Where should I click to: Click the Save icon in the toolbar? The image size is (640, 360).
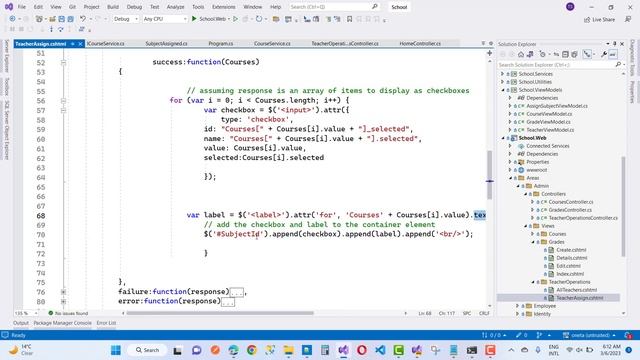(x=61, y=19)
